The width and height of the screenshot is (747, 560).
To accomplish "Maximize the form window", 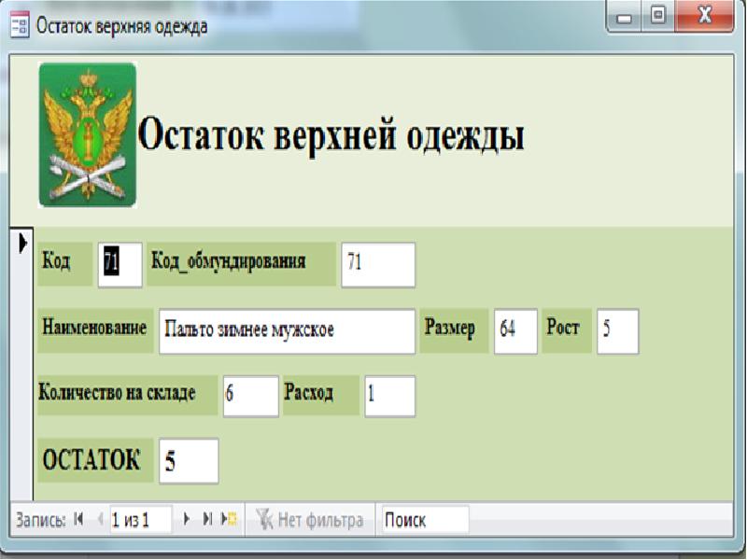I will (x=657, y=16).
